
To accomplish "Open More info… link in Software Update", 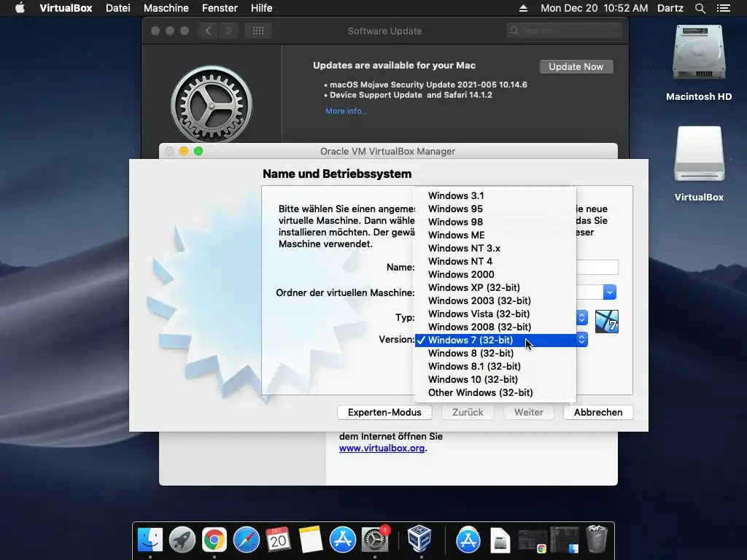I will click(x=347, y=111).
